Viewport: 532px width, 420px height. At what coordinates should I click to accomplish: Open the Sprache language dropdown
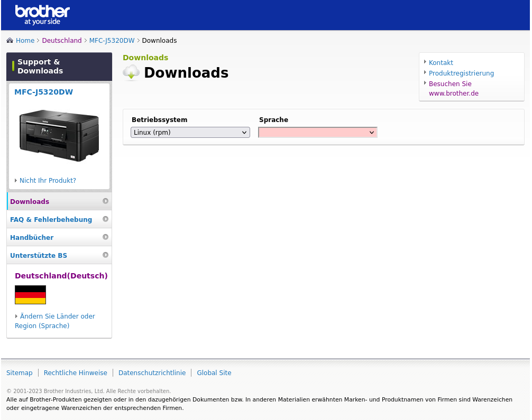click(318, 132)
